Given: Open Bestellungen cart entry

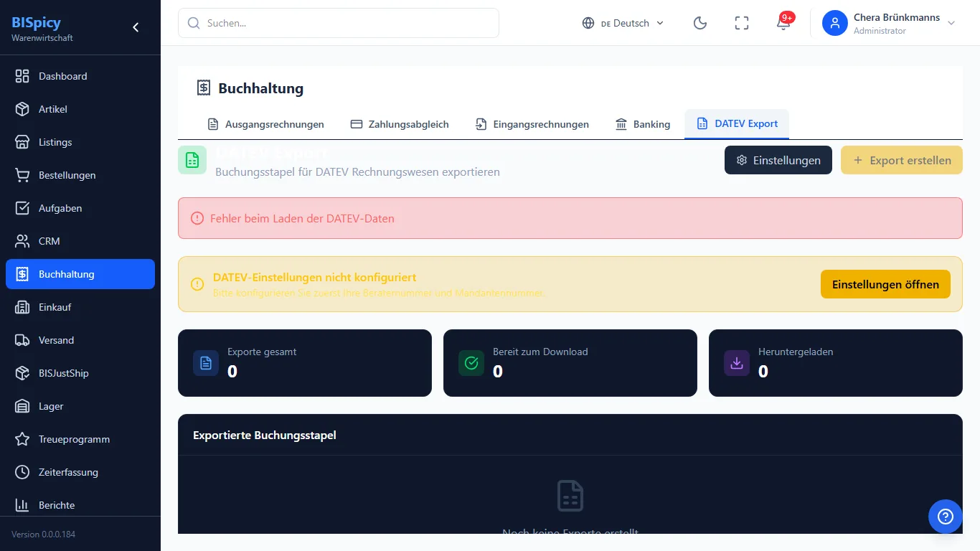Looking at the screenshot, I should tap(80, 175).
